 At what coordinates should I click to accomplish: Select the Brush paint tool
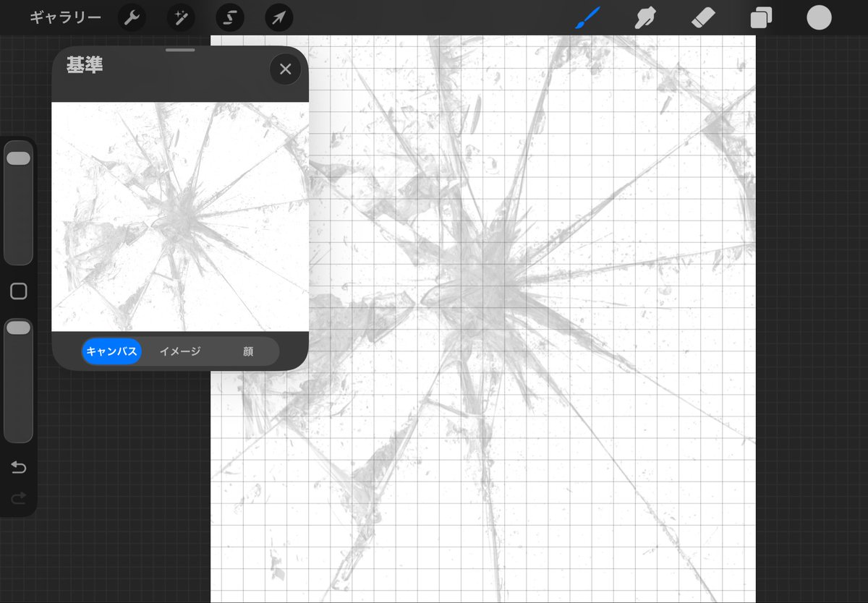(x=587, y=17)
